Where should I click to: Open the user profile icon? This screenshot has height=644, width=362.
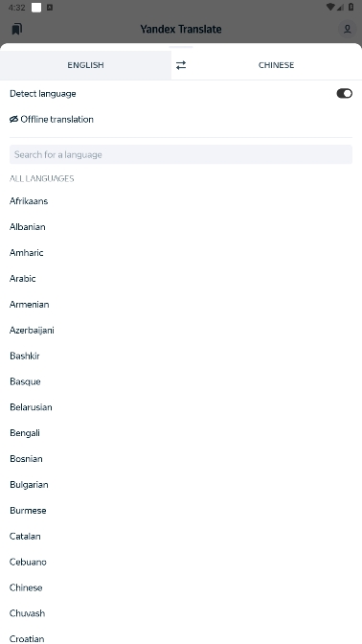348,29
